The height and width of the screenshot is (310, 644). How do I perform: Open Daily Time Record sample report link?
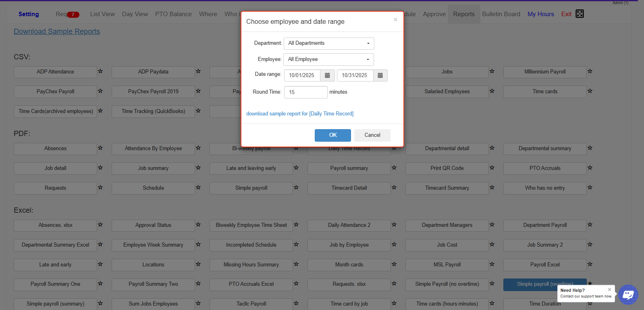pos(299,114)
